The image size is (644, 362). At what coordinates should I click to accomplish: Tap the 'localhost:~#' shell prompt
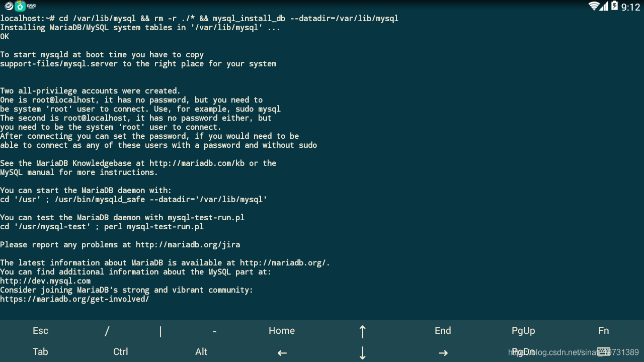[27, 19]
